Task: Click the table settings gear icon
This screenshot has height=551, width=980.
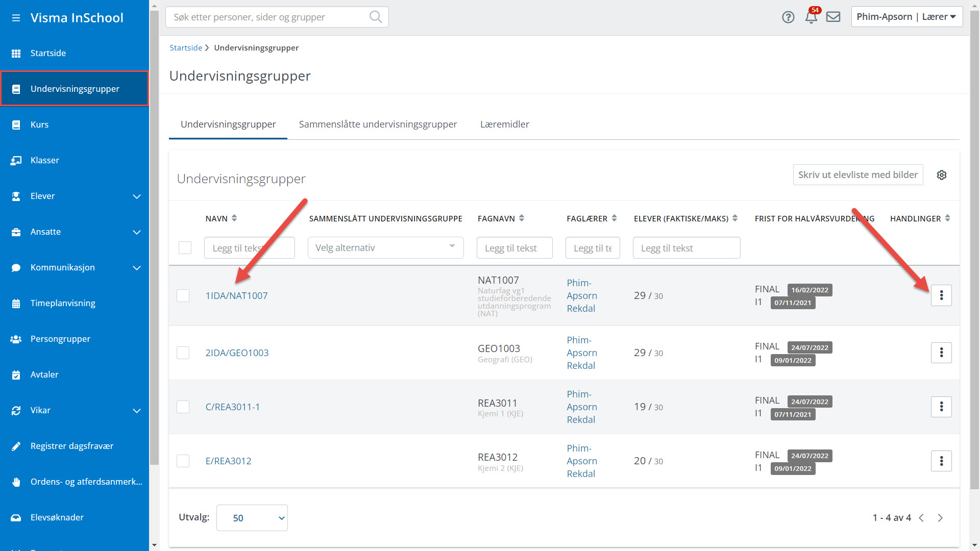Action: (x=942, y=175)
